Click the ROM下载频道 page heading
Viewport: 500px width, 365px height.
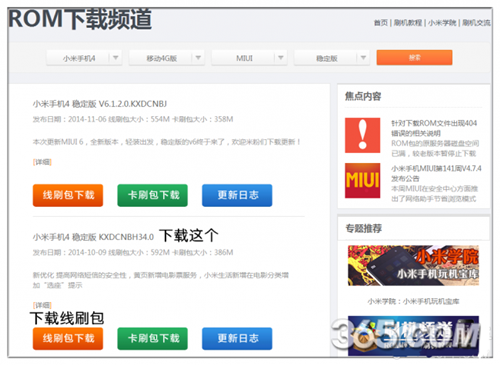(x=80, y=19)
